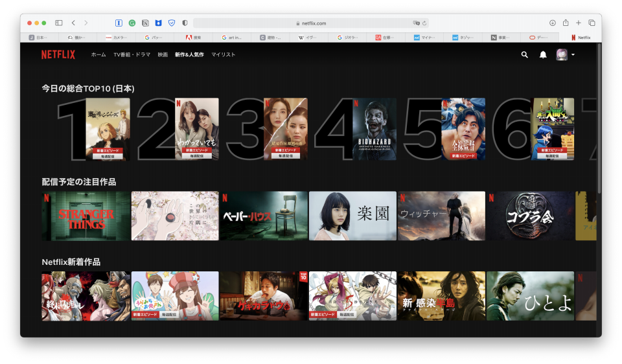The height and width of the screenshot is (364, 622).
Task: Switch to the マイナ browser tab
Action: (424, 38)
